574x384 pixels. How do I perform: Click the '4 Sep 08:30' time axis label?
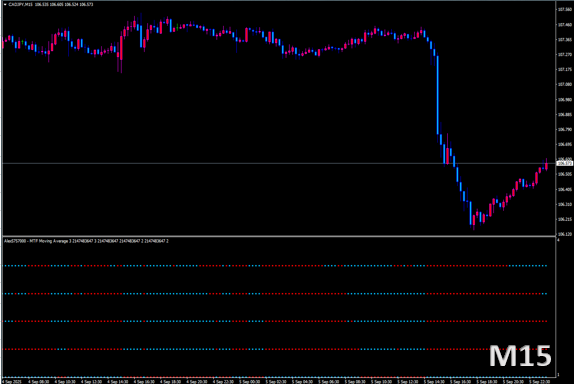[x=38, y=381]
